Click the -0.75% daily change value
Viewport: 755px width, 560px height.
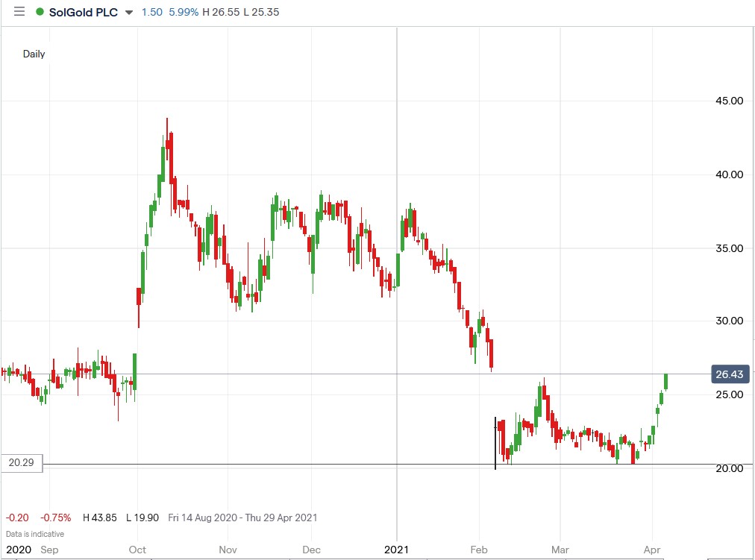54,517
